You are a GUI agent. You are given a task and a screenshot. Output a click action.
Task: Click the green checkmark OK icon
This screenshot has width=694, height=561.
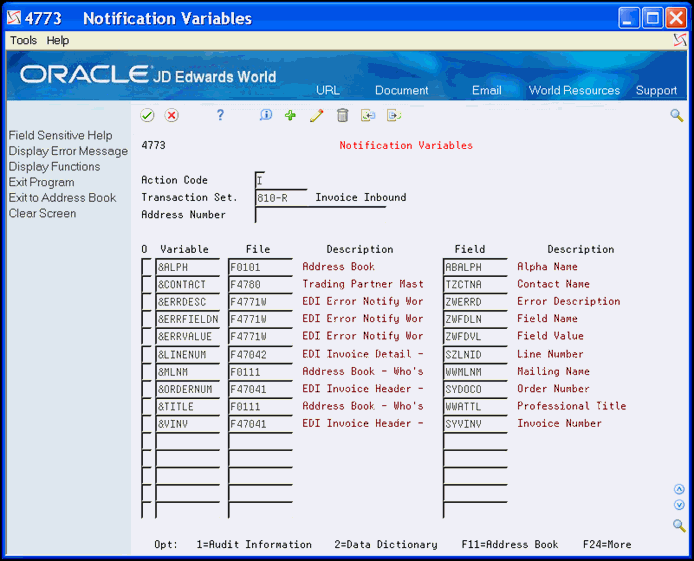(x=147, y=115)
